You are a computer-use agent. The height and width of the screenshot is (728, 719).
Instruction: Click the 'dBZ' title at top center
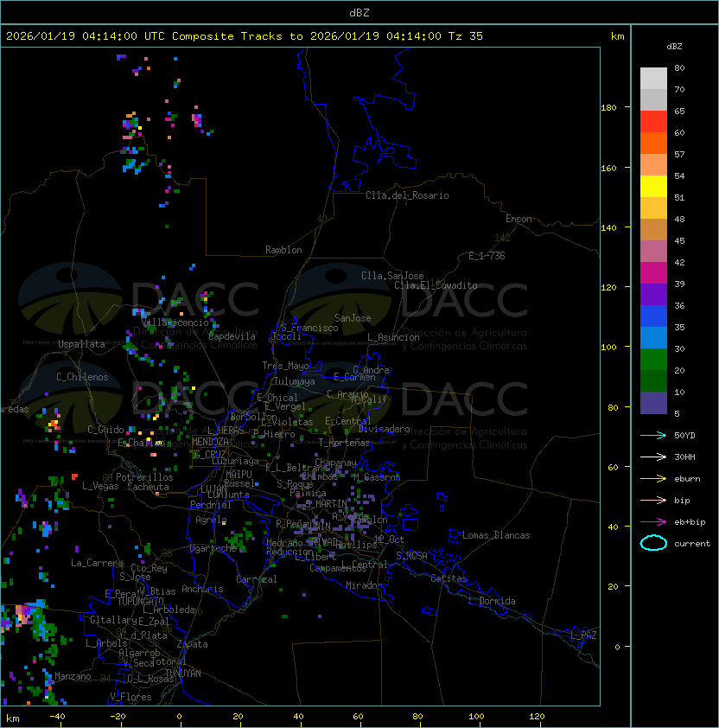click(359, 12)
